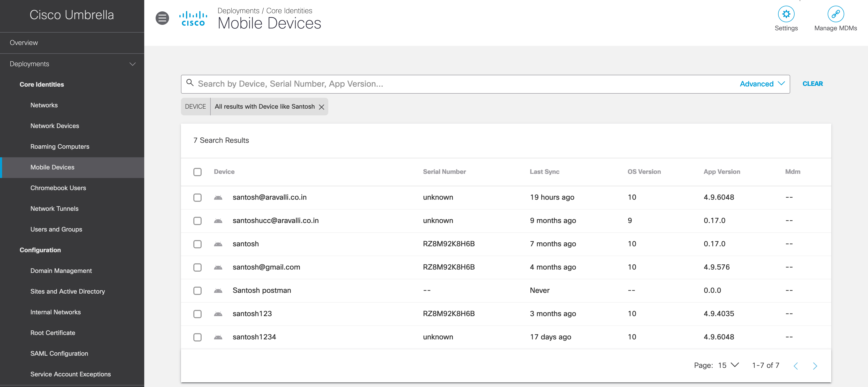This screenshot has width=868, height=387.
Task: Click app version 4.9.4035 cell
Action: (719, 314)
